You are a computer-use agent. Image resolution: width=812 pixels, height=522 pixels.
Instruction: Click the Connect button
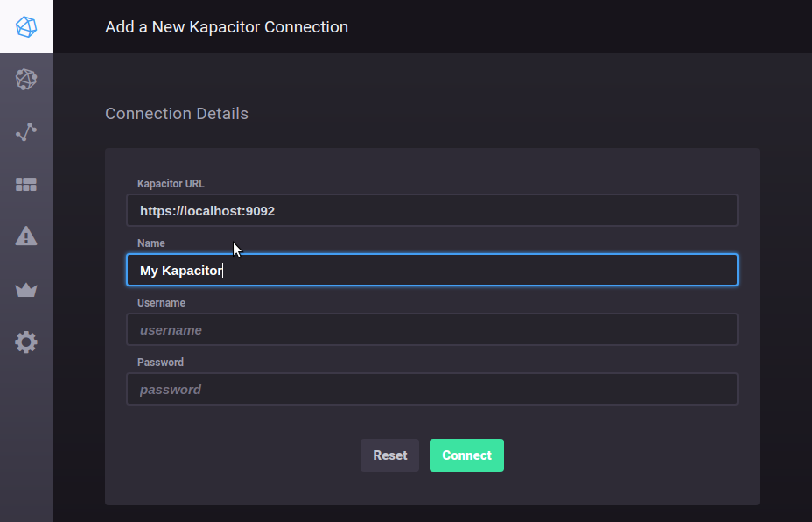tap(466, 455)
